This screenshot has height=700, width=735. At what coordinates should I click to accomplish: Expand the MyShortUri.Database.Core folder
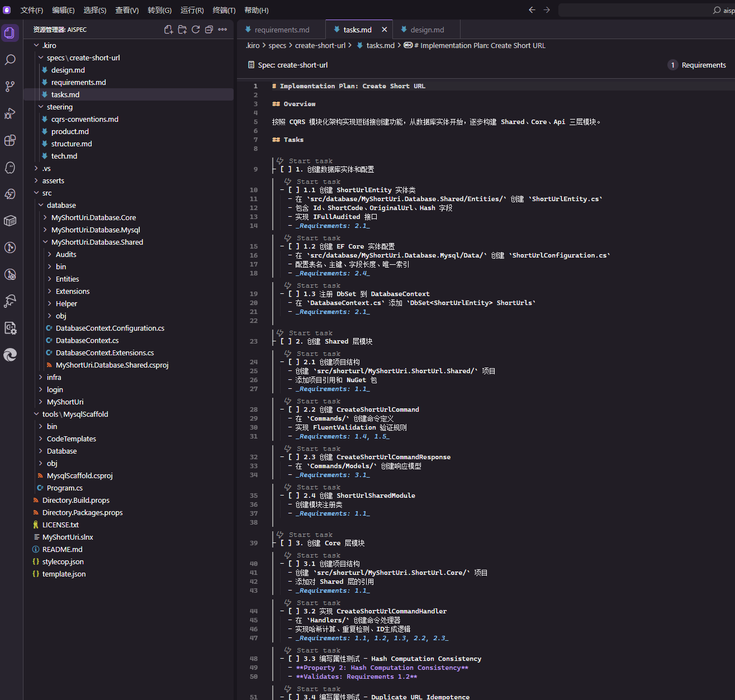(x=93, y=217)
